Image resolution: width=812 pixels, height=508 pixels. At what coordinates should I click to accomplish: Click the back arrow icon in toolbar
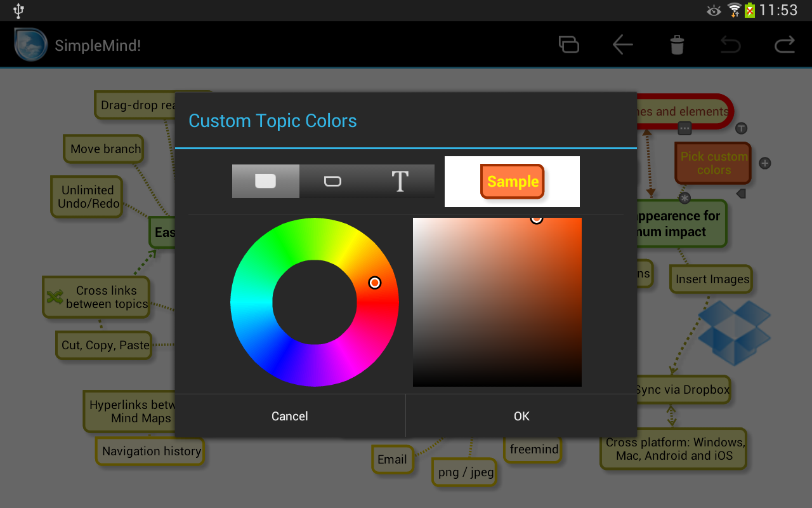[x=622, y=44]
